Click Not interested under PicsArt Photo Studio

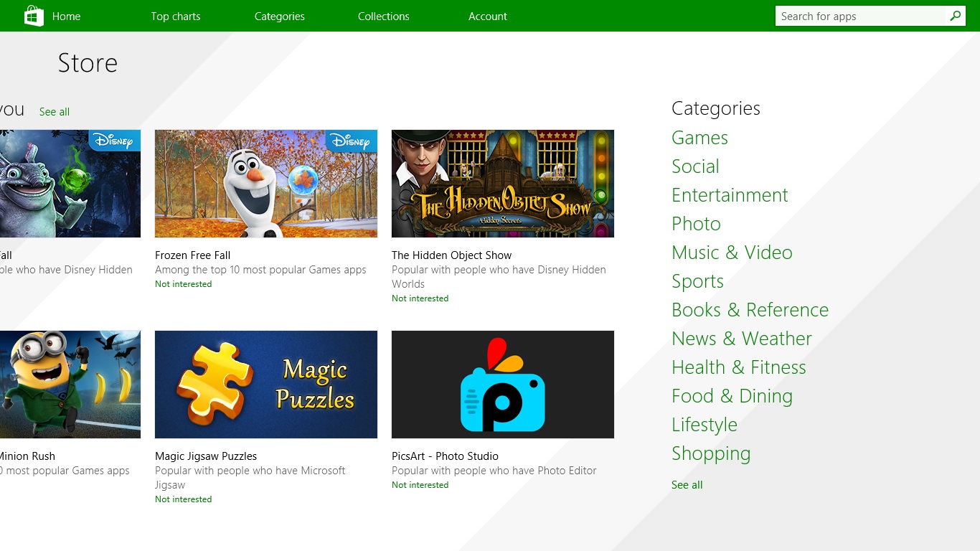420,485
